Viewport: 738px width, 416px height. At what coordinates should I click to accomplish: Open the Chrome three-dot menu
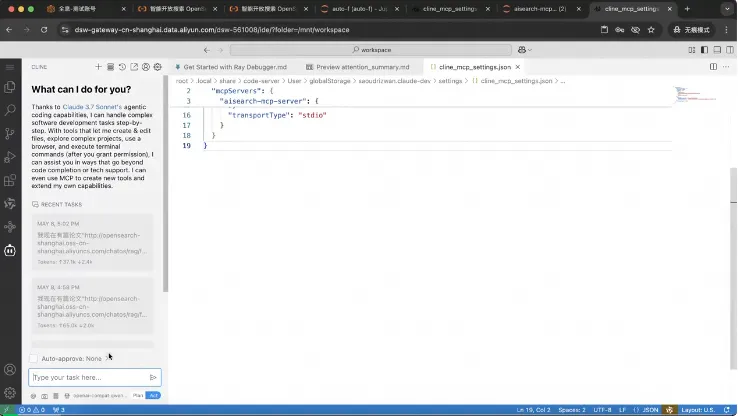point(726,30)
